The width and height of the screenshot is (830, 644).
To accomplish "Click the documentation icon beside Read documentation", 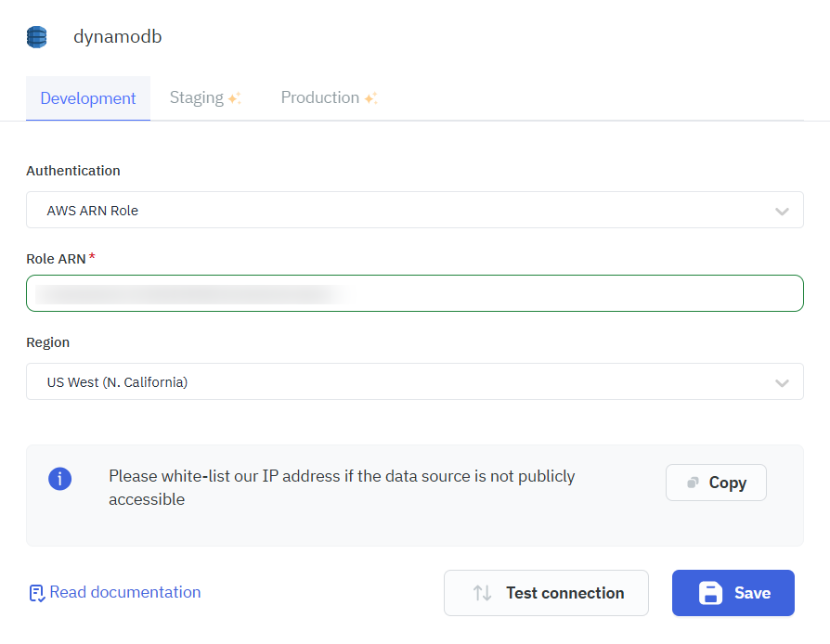I will (x=36, y=593).
